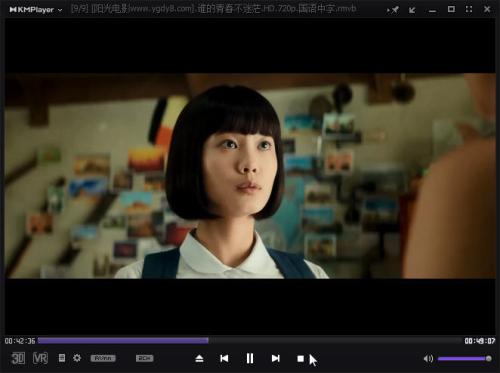The image size is (500, 373).
Task: Click the total duration time display
Action: (480, 341)
